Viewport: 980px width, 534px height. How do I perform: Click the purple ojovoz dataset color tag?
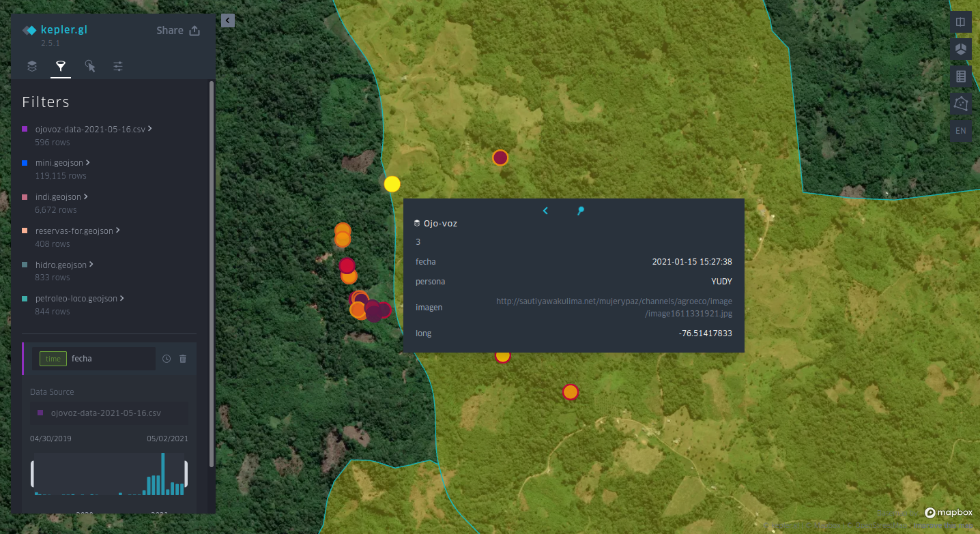coord(25,129)
